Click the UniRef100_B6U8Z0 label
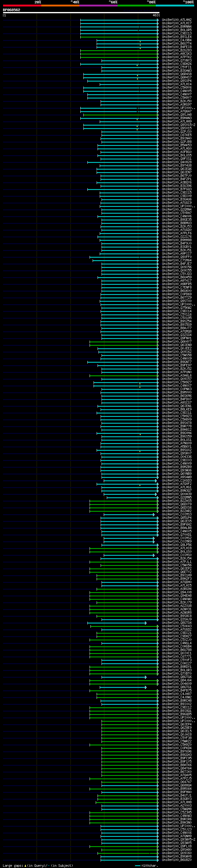197x868 pixels. coord(177,860)
